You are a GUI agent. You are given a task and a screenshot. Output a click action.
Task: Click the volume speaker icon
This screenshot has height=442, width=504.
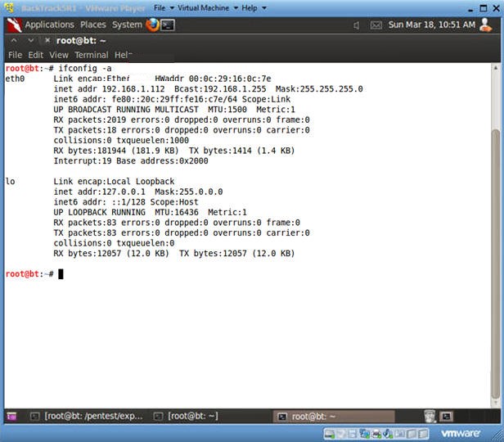point(358,25)
